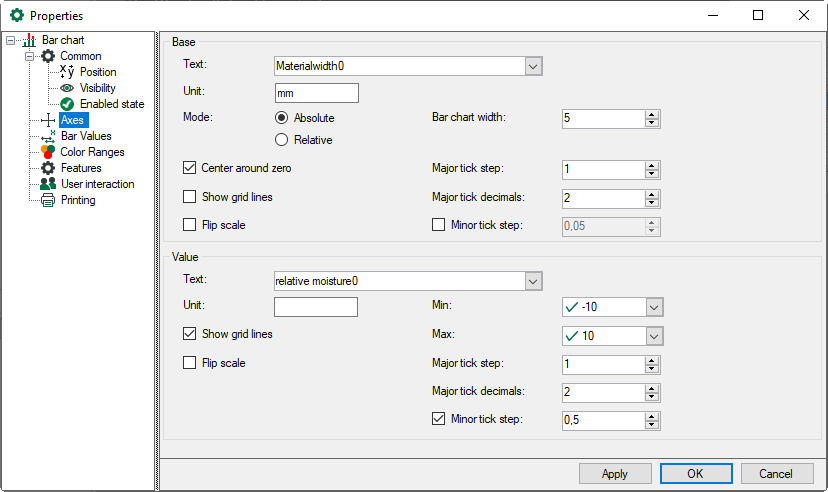Click the Cancel button
Screen dimensions: 828x492
click(775, 473)
